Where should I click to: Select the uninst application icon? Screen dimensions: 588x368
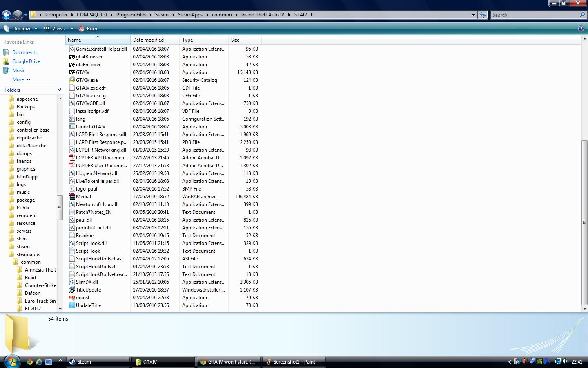(72, 298)
